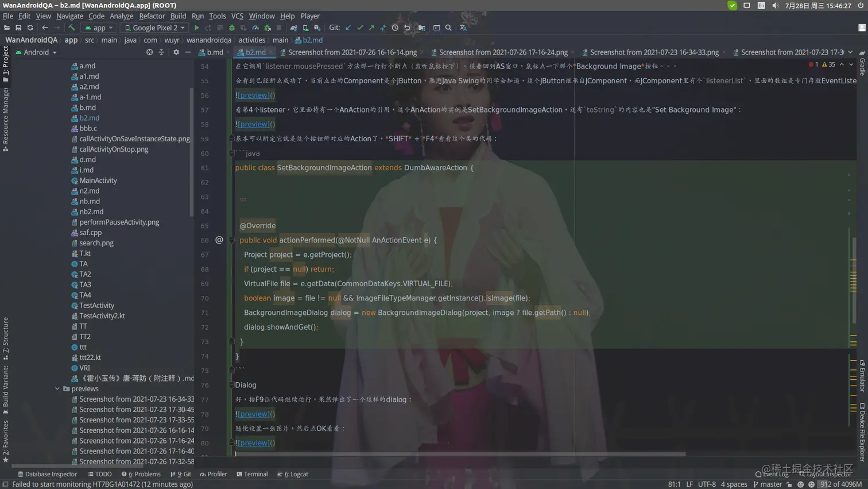868x489 pixels.
Task: Click the locate/select opened file target icon
Action: coord(149,52)
